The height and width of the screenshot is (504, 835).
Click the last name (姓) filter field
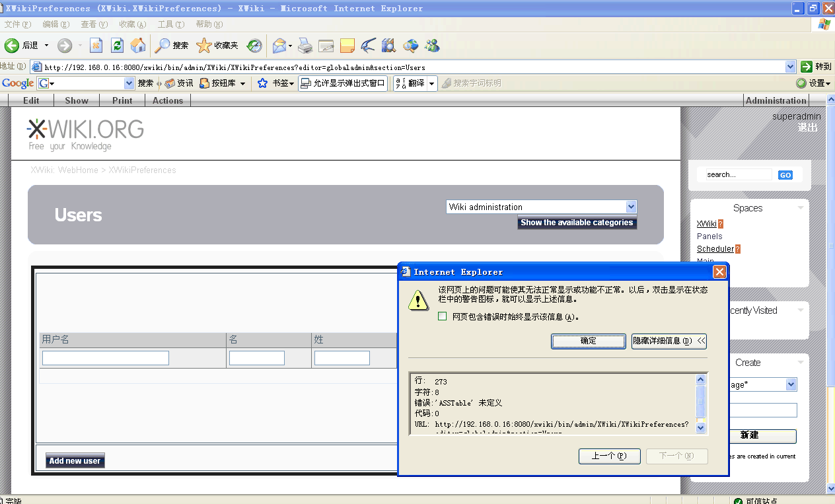click(342, 358)
